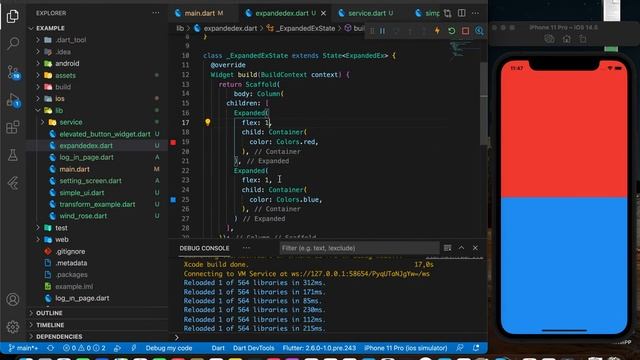Image resolution: width=640 pixels, height=360 pixels.
Task: Open elevated_button_widget.dart file
Action: (x=104, y=134)
